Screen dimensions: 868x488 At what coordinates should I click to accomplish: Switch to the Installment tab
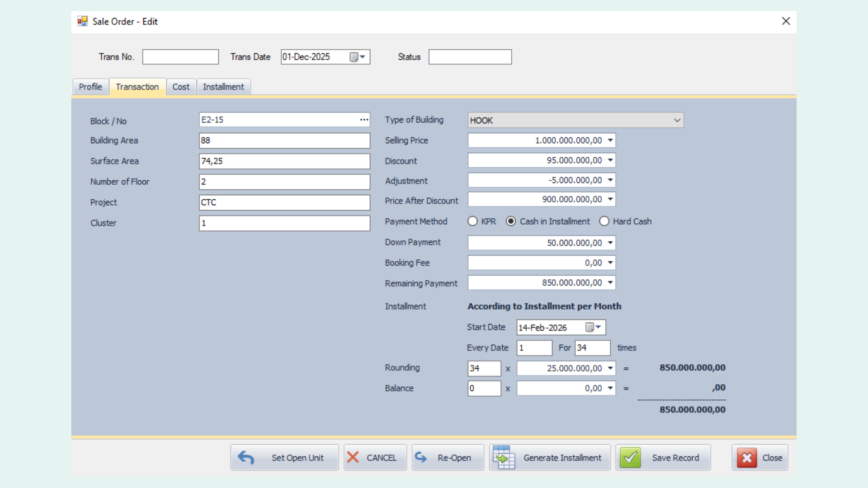click(223, 87)
